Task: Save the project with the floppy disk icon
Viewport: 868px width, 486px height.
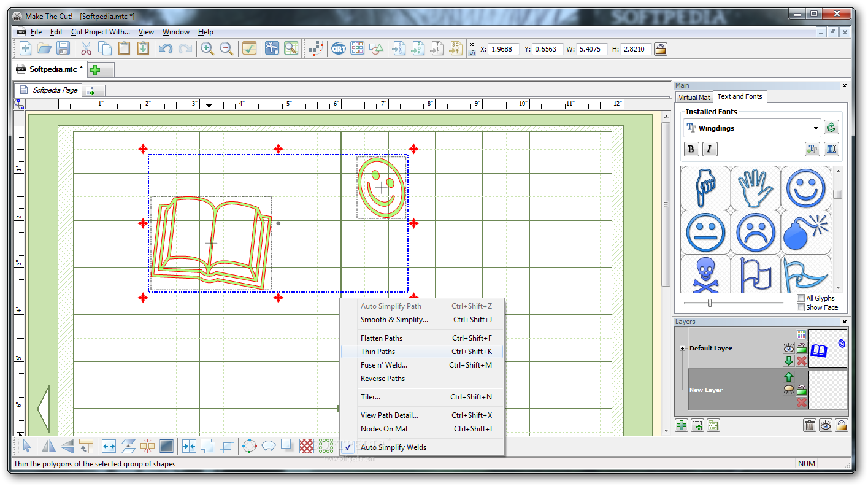Action: point(63,48)
